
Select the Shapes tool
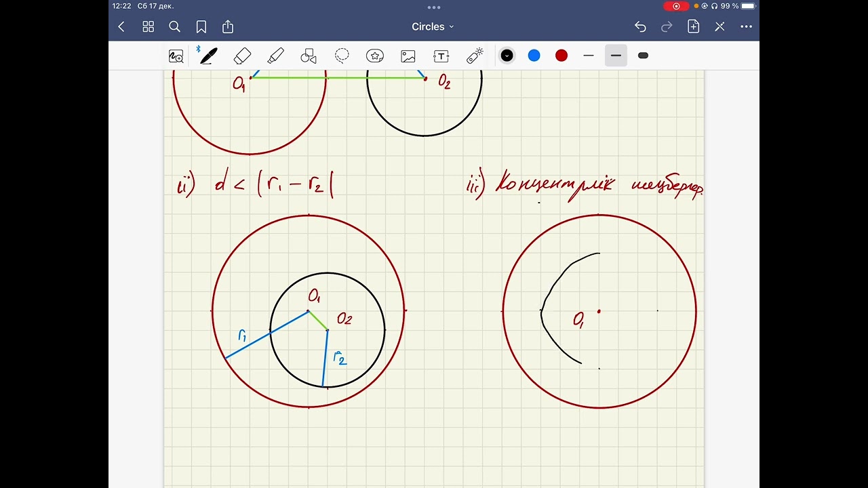(309, 56)
